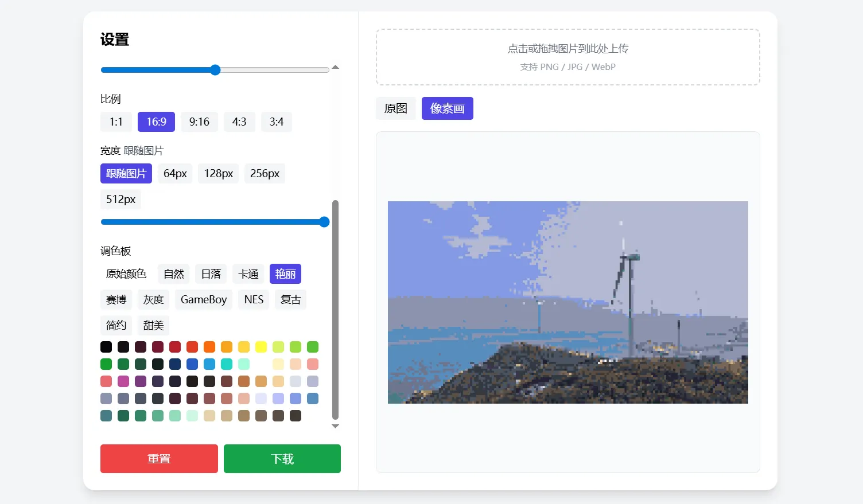Viewport: 863px width, 504px height.
Task: Choose the 4:3 ratio option
Action: (239, 122)
